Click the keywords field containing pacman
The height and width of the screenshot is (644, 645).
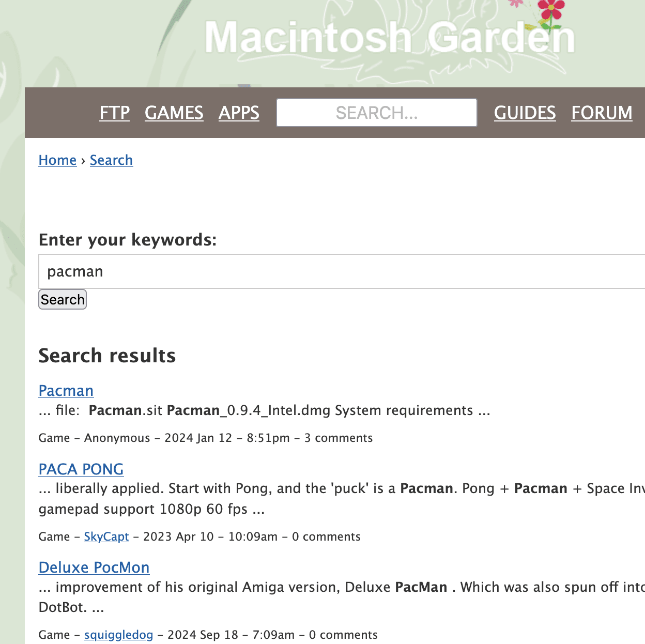click(x=341, y=271)
